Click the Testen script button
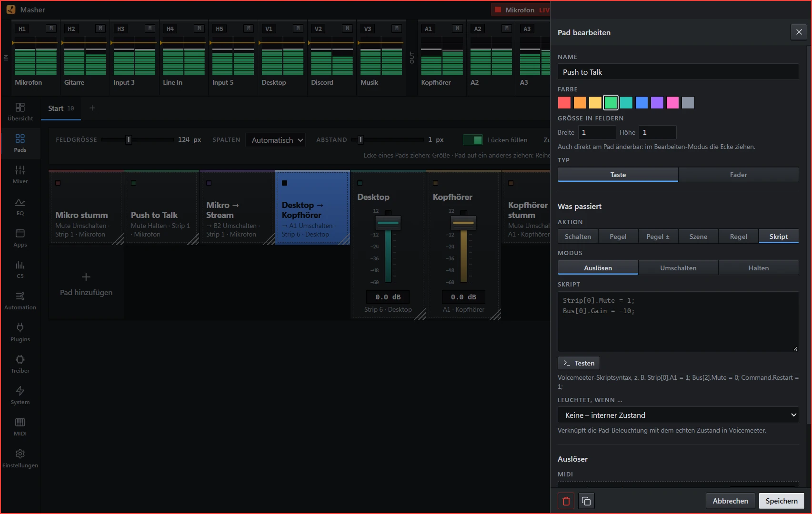 (x=579, y=363)
